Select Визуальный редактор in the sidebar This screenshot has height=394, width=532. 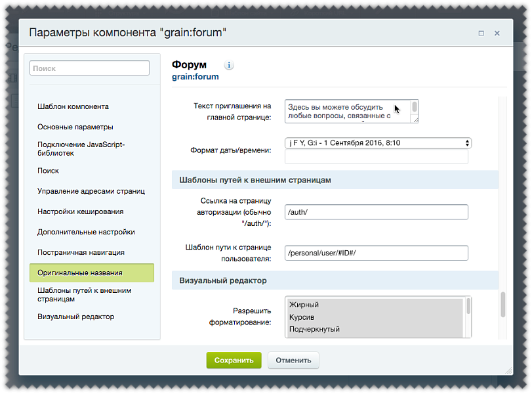coord(76,317)
